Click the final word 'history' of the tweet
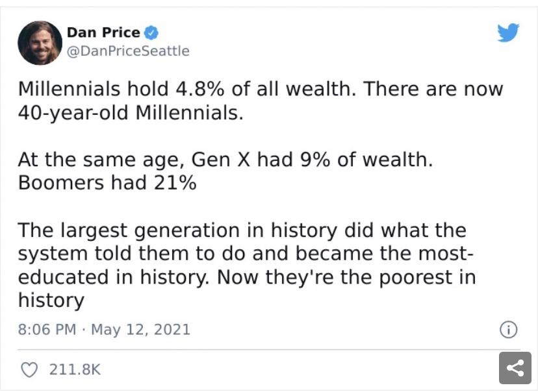This screenshot has width=538, height=392. point(51,300)
